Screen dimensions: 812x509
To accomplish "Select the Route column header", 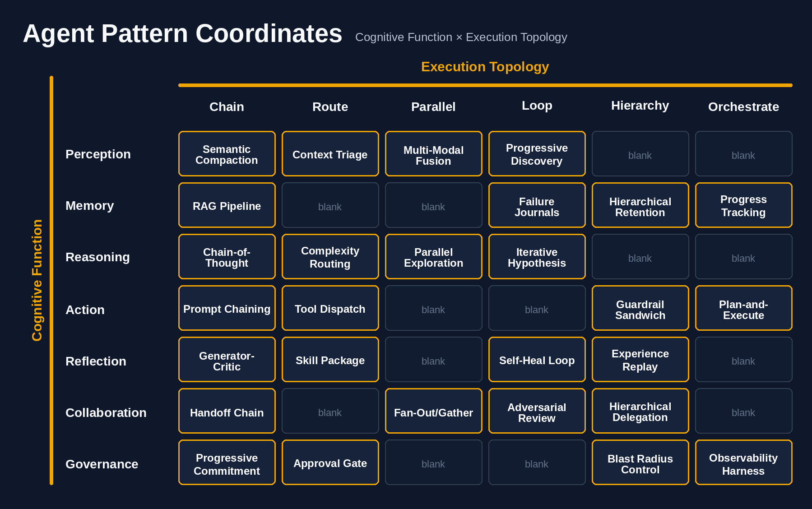I will pyautogui.click(x=330, y=107).
